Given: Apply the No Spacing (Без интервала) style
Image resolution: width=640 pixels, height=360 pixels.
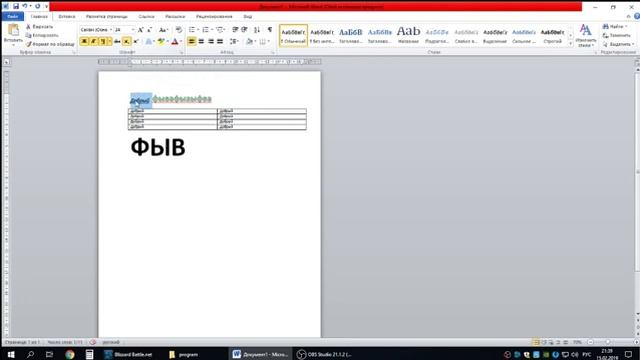Looking at the screenshot, I should pyautogui.click(x=322, y=36).
